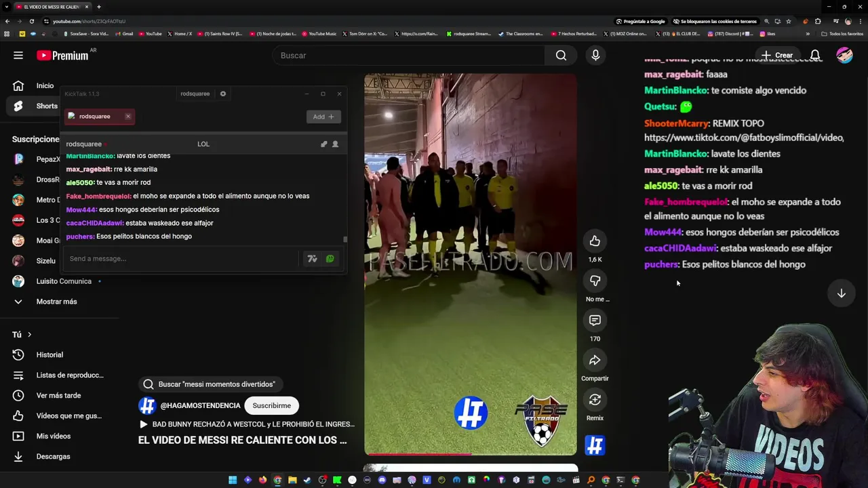Open the Kick app in the taskbar
The image size is (868, 488).
(337, 481)
